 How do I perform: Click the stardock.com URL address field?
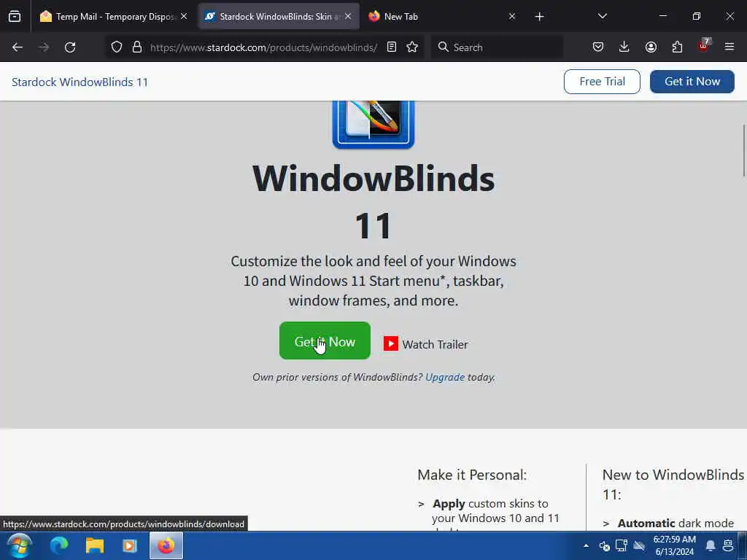pos(263,47)
